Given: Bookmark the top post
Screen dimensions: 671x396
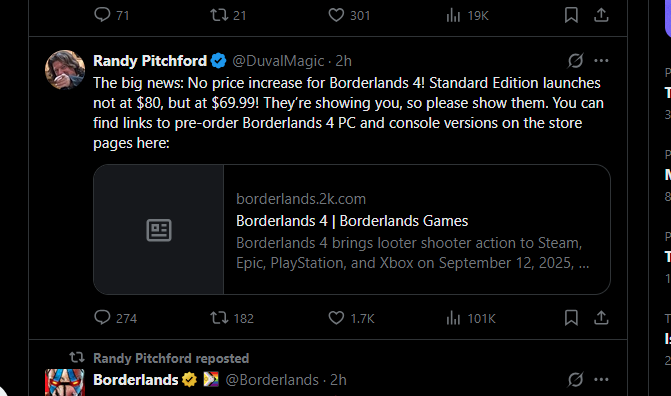Looking at the screenshot, I should 571,15.
